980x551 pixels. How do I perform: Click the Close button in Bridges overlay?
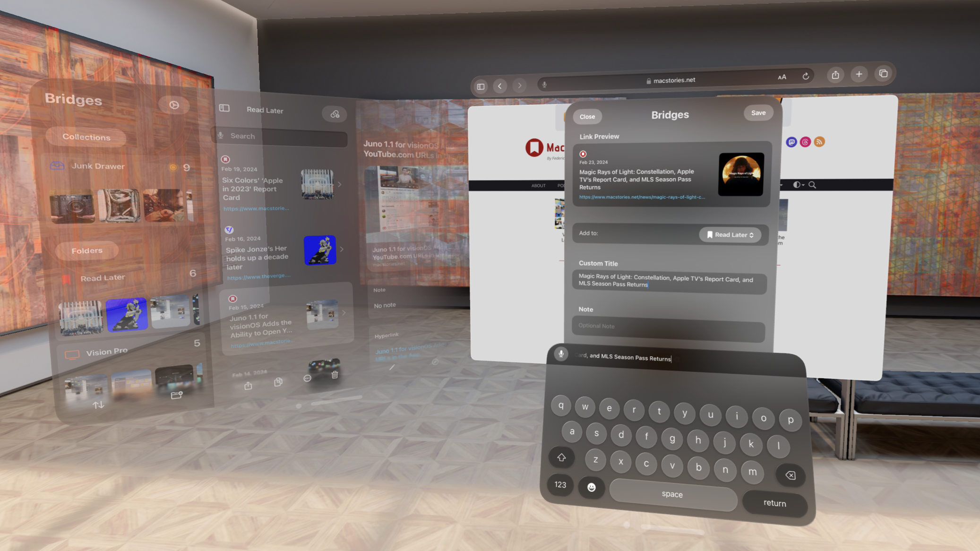pos(588,116)
